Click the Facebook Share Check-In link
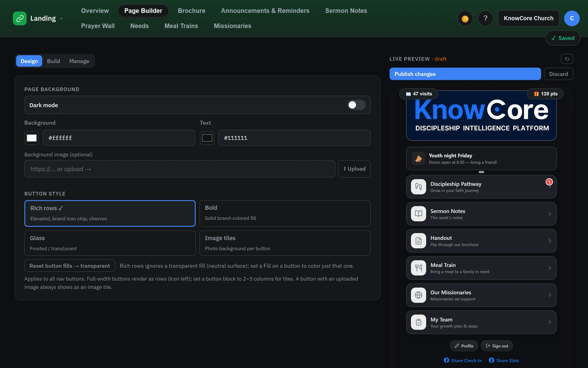 tap(463, 360)
